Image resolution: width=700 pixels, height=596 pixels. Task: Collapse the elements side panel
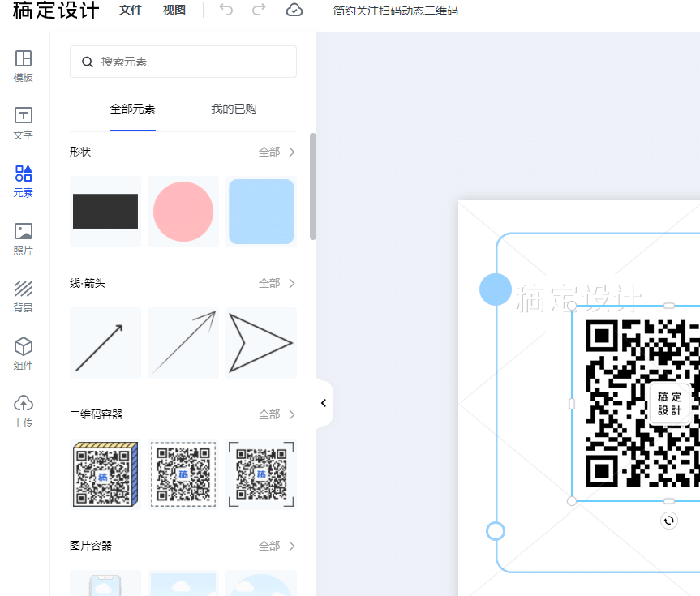324,403
